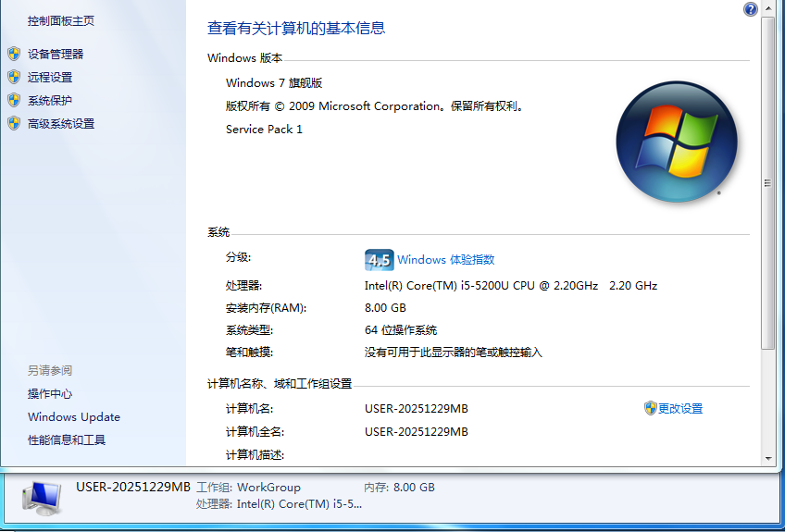Click the 计算机全名 value USER-20251229MB
785x532 pixels.
tap(416, 432)
